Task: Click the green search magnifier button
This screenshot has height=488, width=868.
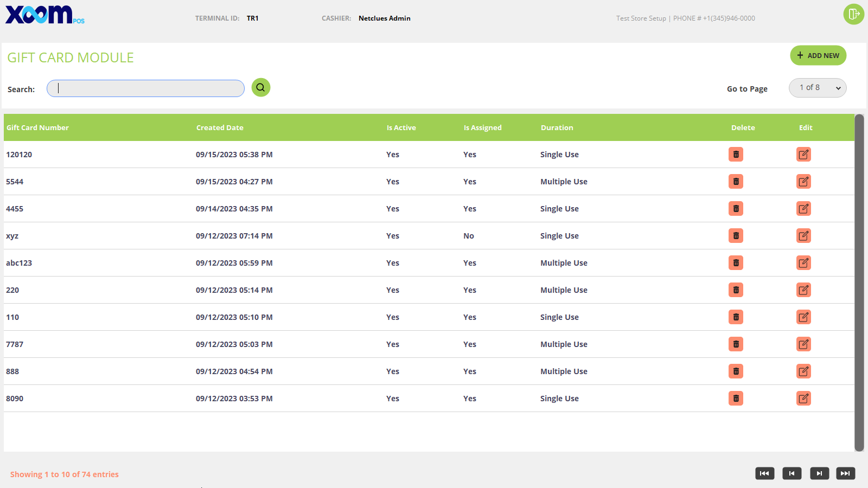Action: click(261, 88)
